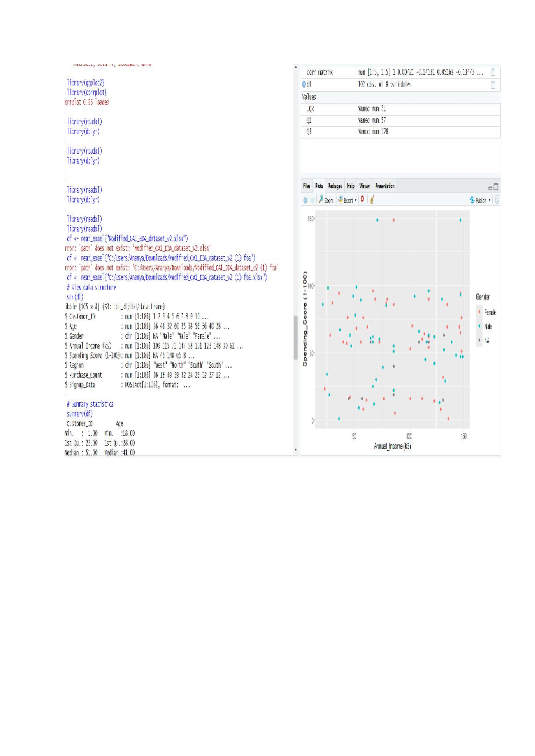Click the Publish plot button
This screenshot has height=756, width=535.
(478, 200)
